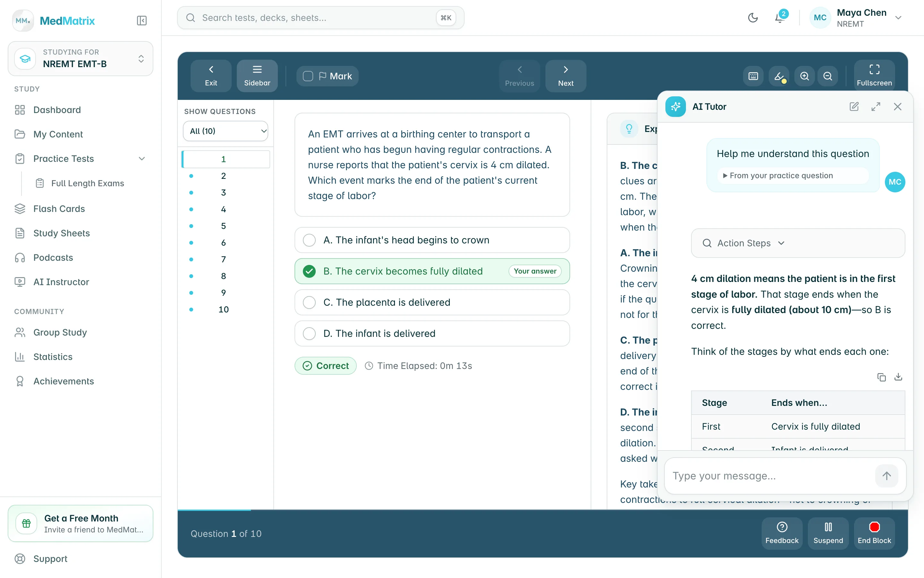The height and width of the screenshot is (578, 924).
Task: Open the AI Instructor page
Action: (81, 282)
